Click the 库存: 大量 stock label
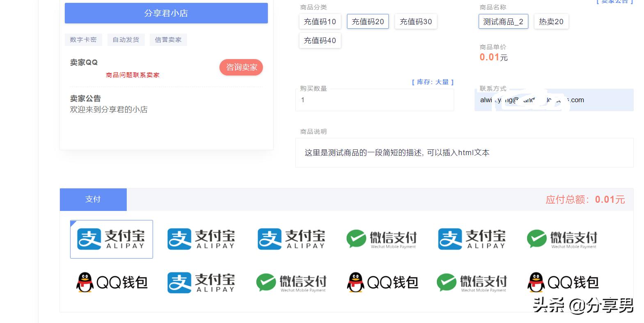The image size is (644, 323). pyautogui.click(x=433, y=82)
